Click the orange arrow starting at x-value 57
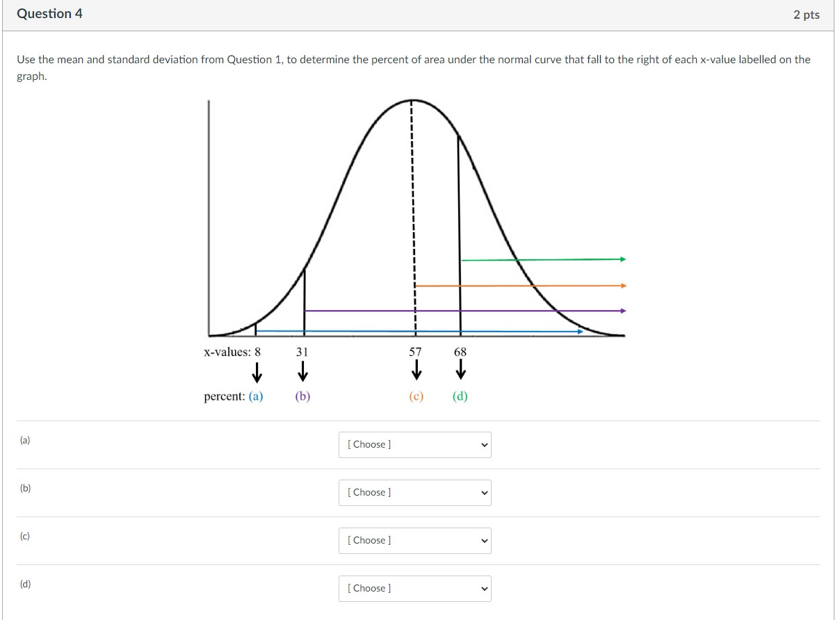The image size is (840, 620). point(522,284)
